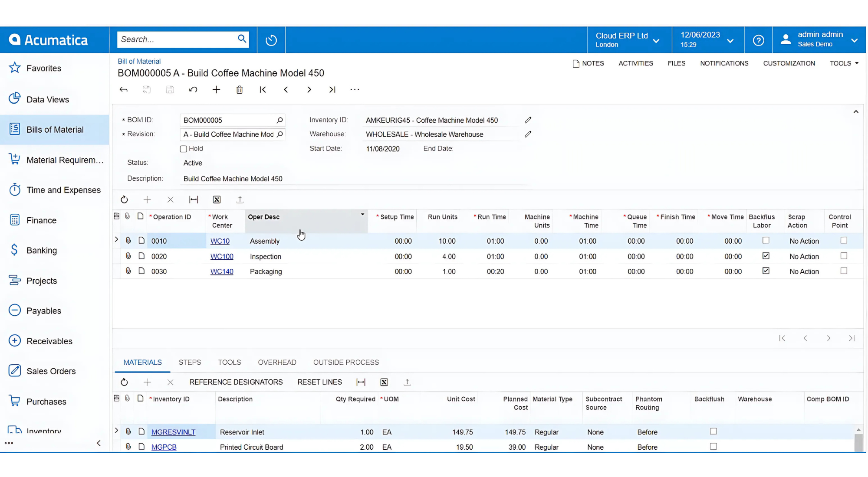The image size is (868, 477).
Task: Open the TOOLS menu in the top right
Action: (x=842, y=63)
